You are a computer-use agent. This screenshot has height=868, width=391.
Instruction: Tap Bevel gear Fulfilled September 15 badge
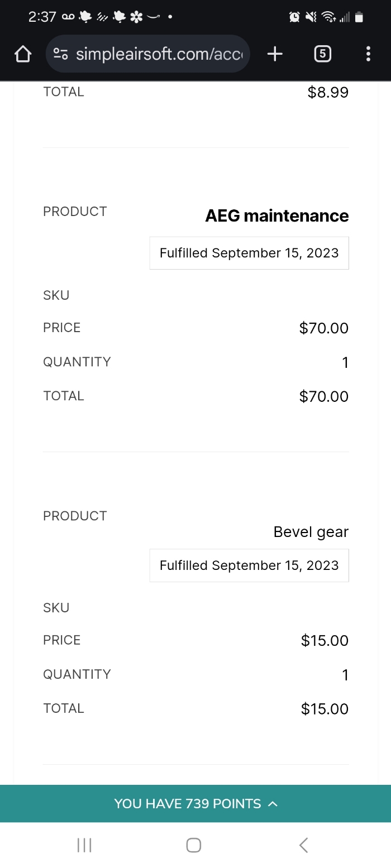point(249,565)
